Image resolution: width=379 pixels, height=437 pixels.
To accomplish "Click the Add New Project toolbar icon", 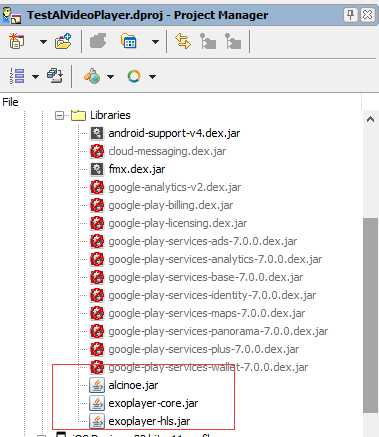I will click(x=16, y=42).
